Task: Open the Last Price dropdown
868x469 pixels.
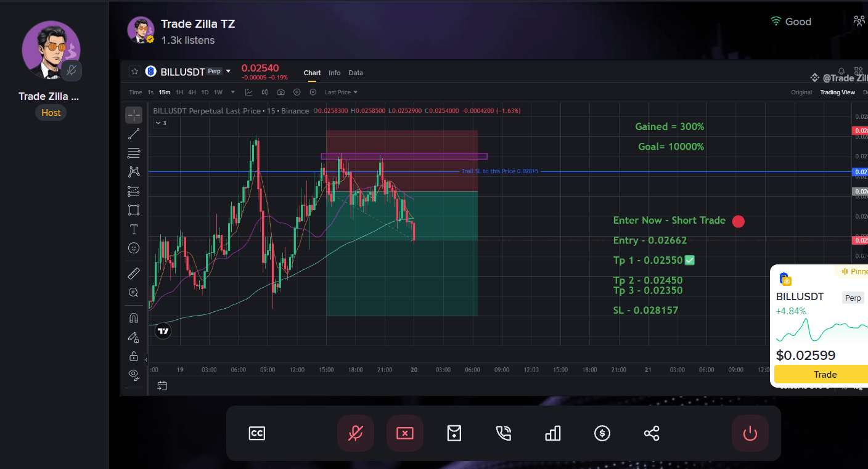Action: coord(342,92)
